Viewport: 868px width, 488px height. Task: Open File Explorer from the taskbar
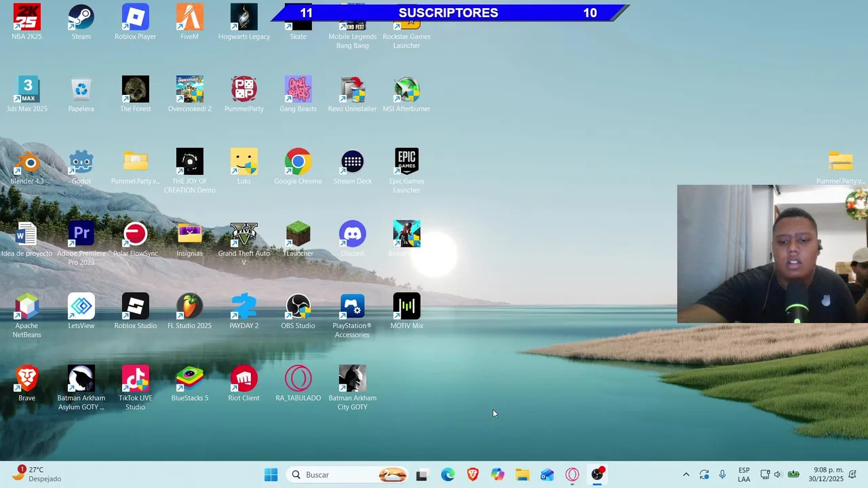522,474
